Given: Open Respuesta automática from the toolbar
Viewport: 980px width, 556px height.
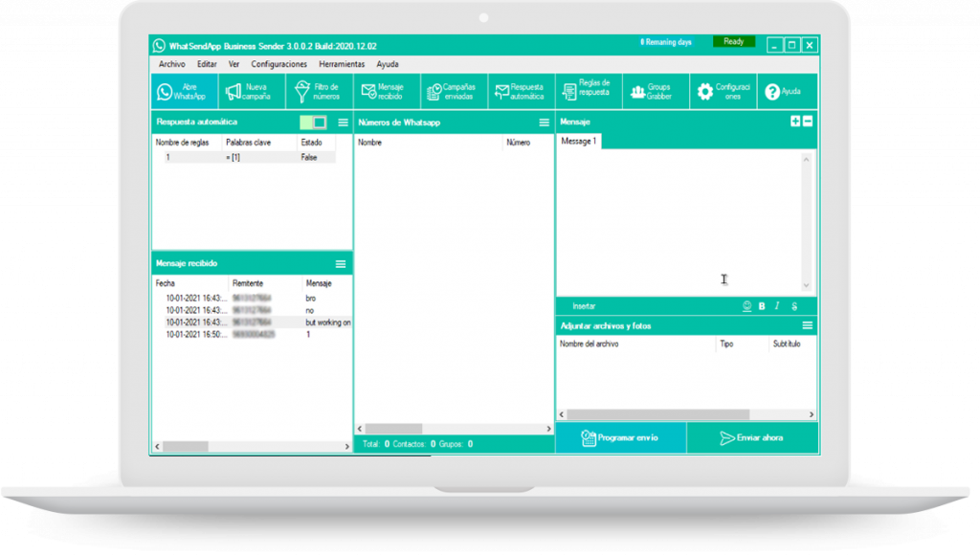Looking at the screenshot, I should (x=522, y=92).
